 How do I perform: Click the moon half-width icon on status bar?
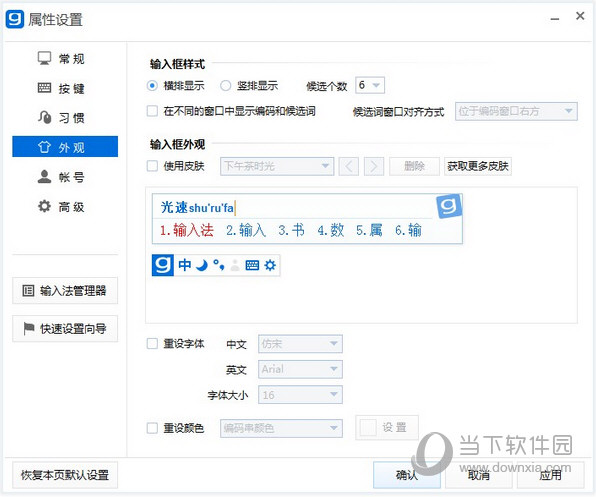point(202,265)
